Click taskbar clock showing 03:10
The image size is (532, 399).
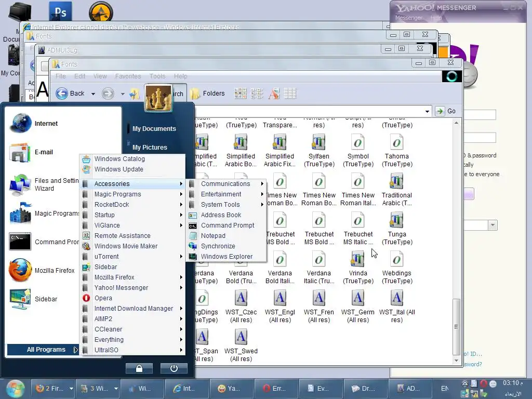coord(512,383)
